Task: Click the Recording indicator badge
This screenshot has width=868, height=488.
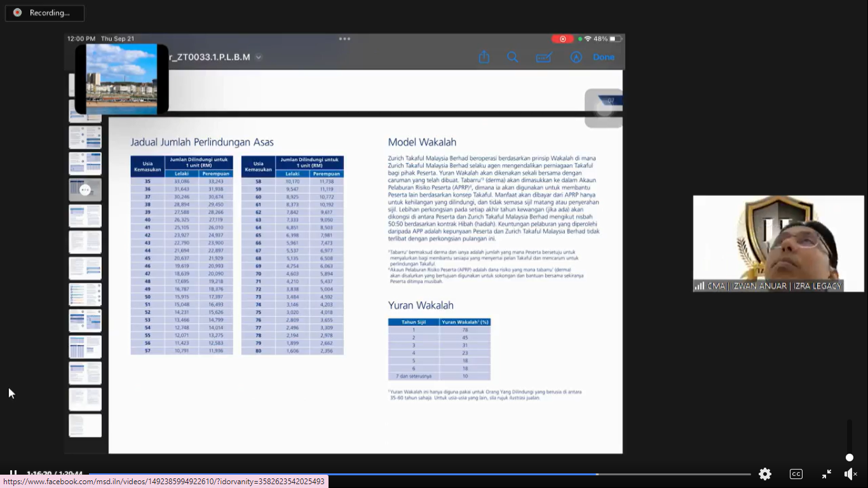Action: tap(44, 13)
